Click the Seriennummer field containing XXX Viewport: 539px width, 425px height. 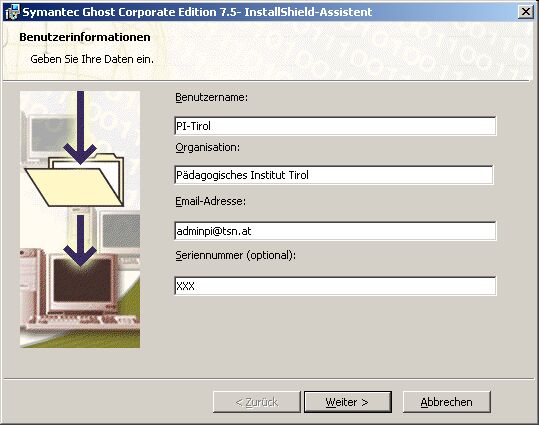click(x=335, y=286)
